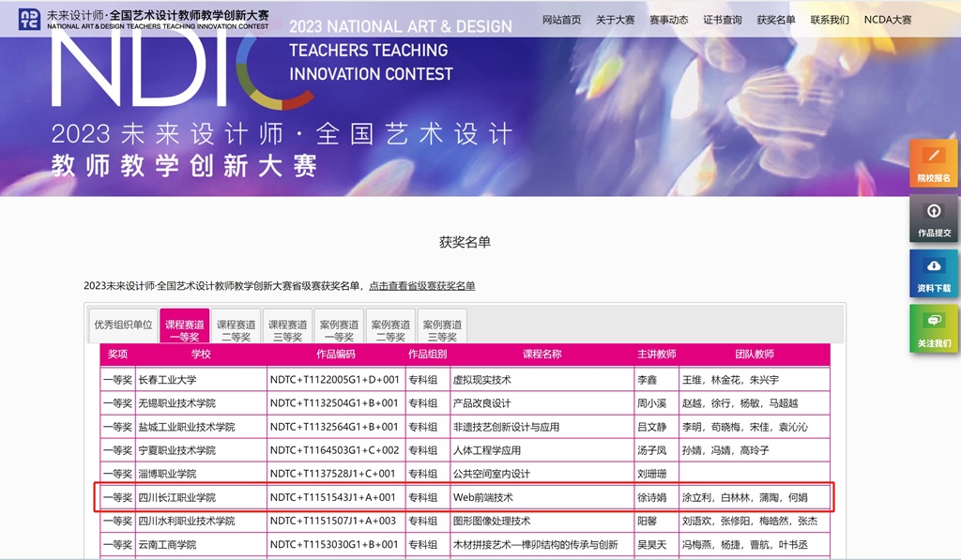This screenshot has width=961, height=560.
Task: Select the 课程赛道 一等奖 tab
Action: pos(185,325)
